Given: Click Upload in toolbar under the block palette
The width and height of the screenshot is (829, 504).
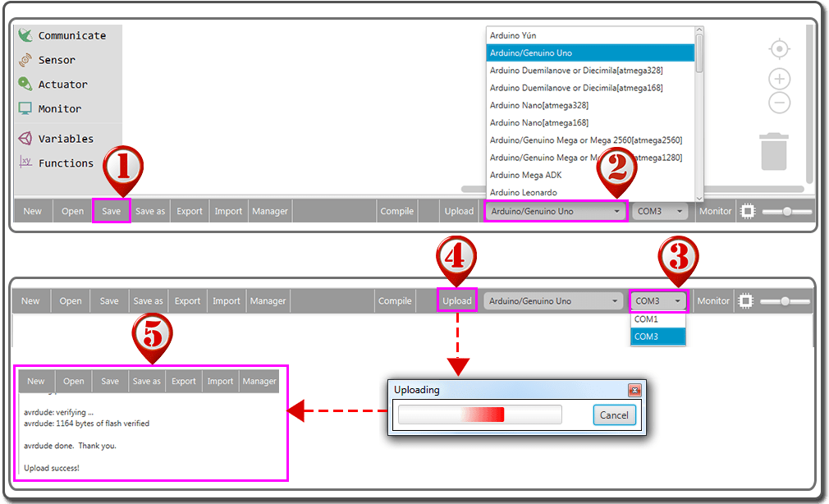Looking at the screenshot, I should [459, 211].
